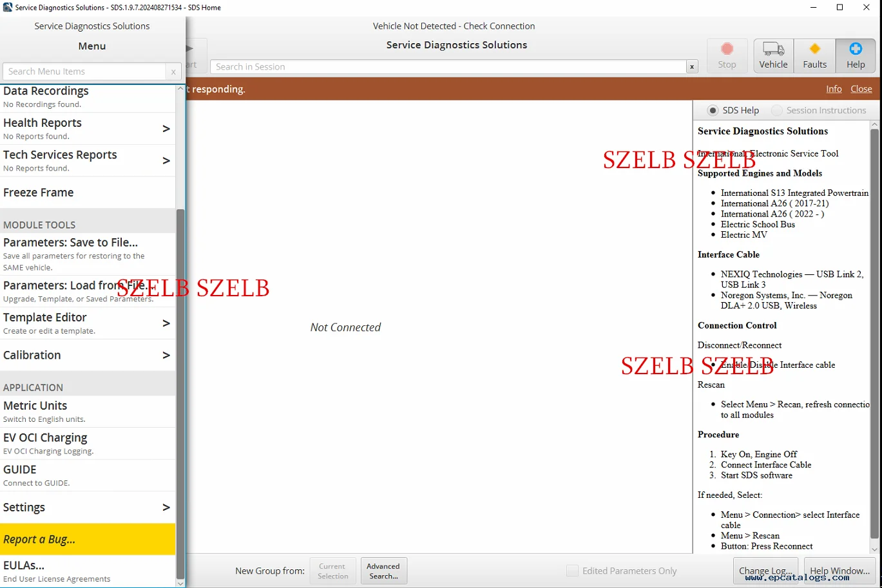Choose Parameters: Save to File
The image size is (882, 588).
88,254
